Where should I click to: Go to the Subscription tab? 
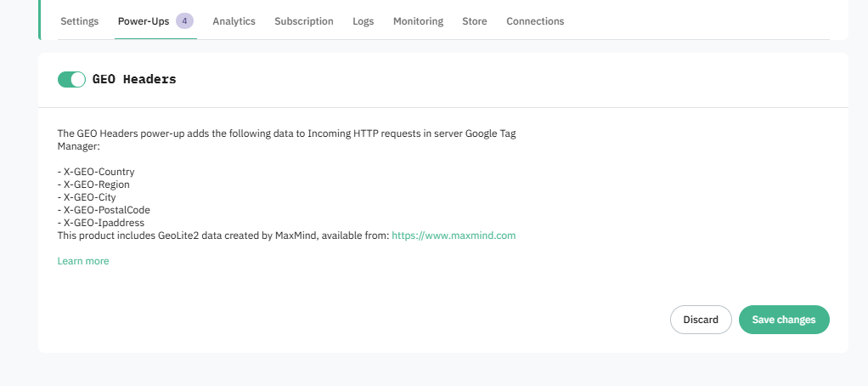pos(304,21)
